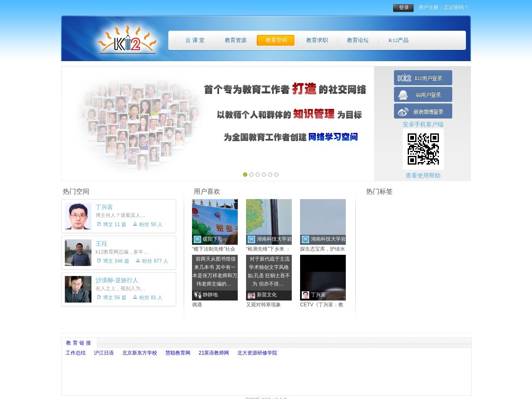Image resolution: width=532 pixels, height=399 pixels.
Task: Open the 云课堂 navigation tab
Action: [195, 40]
